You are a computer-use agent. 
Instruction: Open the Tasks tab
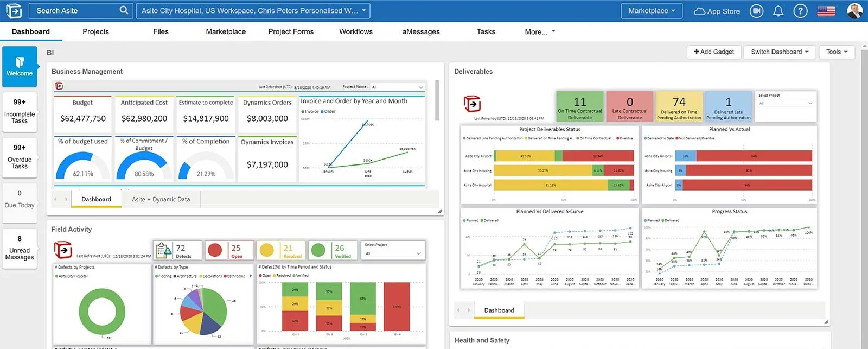tap(486, 31)
